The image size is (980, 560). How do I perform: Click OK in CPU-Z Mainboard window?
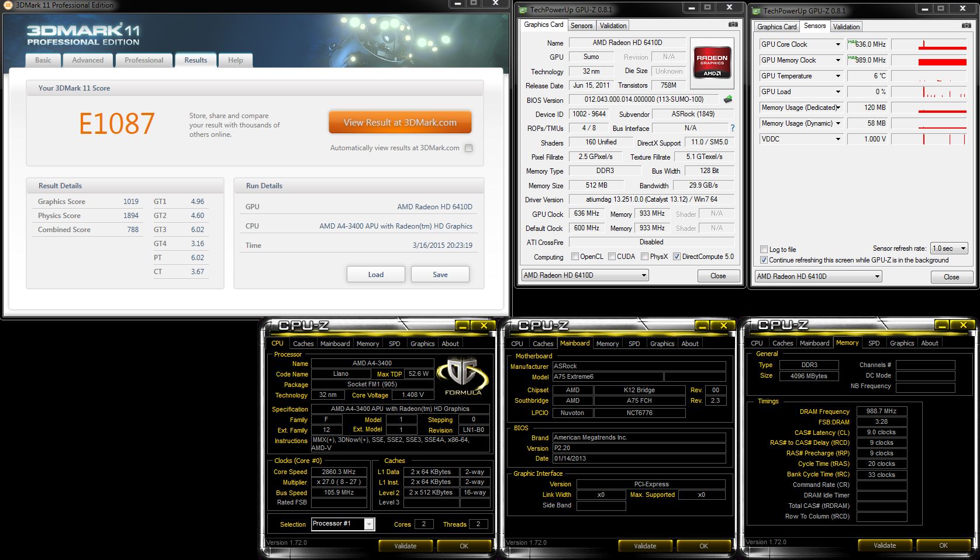pos(703,546)
